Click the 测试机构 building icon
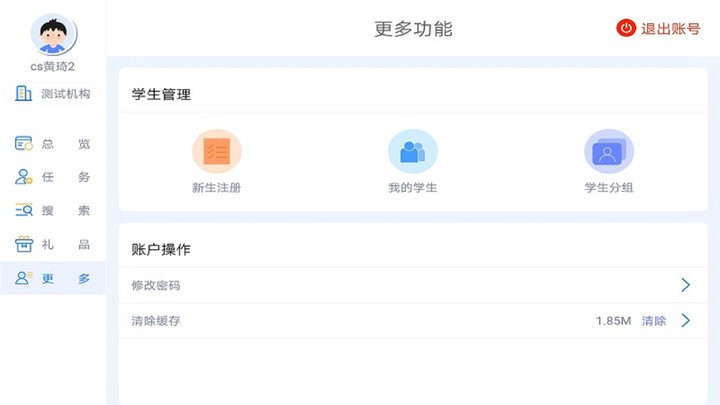The height and width of the screenshot is (405, 720). click(x=23, y=93)
